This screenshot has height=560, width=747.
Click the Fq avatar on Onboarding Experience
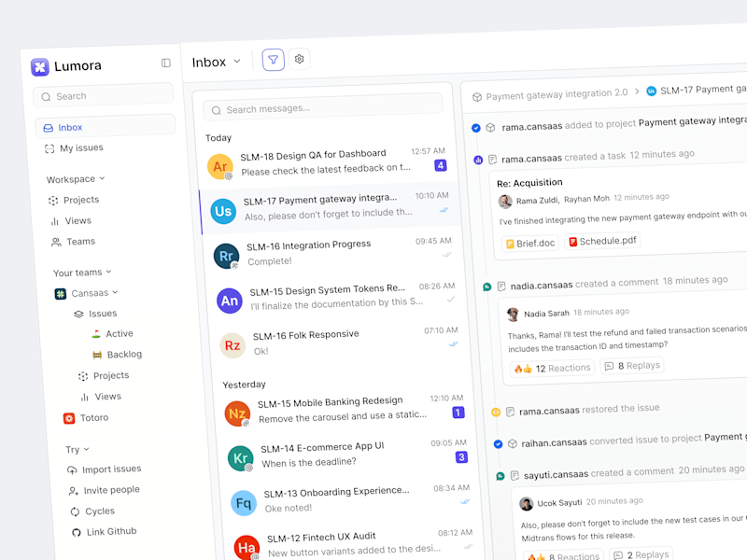click(244, 503)
